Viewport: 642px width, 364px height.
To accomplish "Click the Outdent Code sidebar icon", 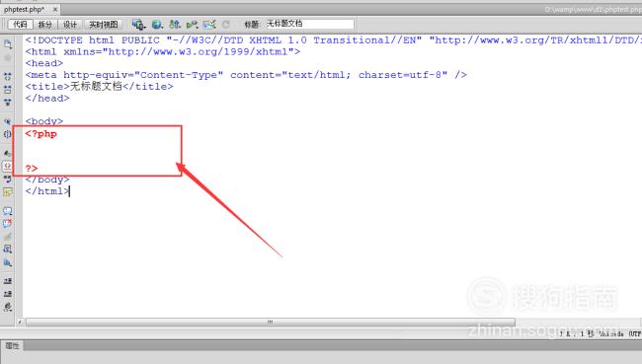I will [7, 294].
